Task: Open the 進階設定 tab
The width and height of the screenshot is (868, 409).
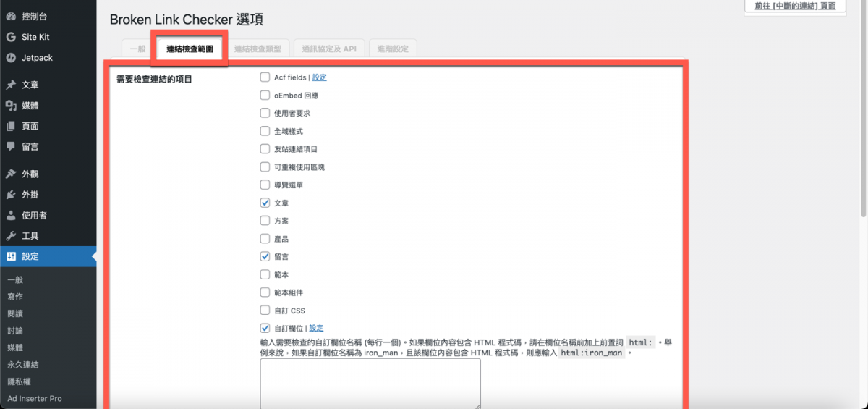Action: (393, 49)
